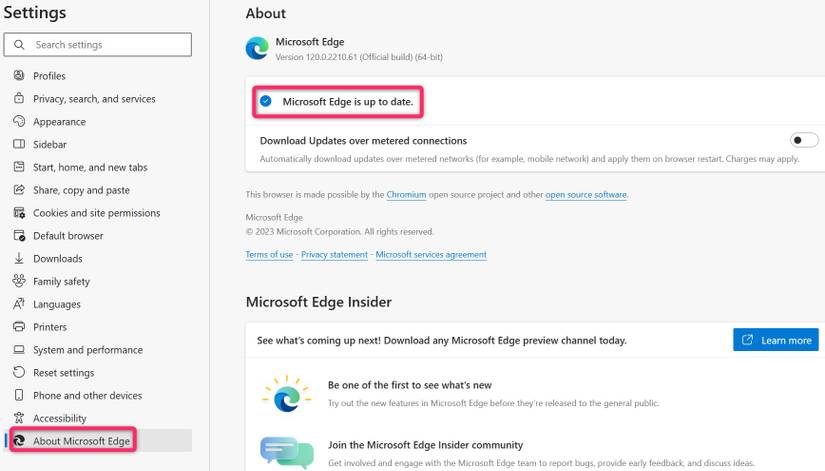Click the Accessibility icon in sidebar
This screenshot has height=471, width=825.
(19, 418)
